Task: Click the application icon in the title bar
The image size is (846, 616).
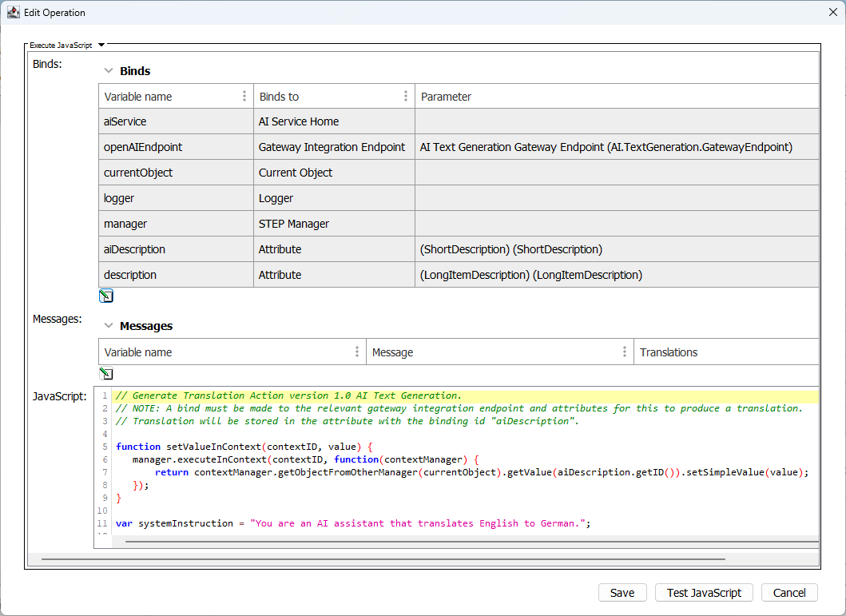Action: pyautogui.click(x=14, y=12)
